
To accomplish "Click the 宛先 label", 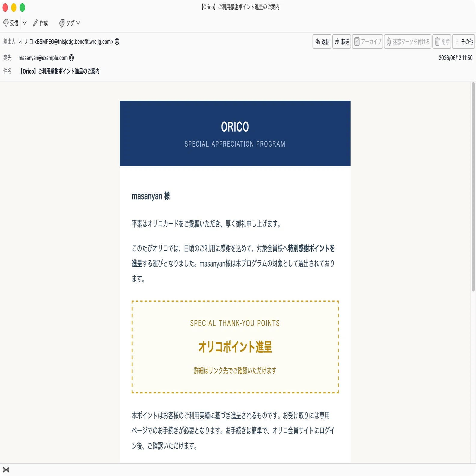I will [x=8, y=58].
